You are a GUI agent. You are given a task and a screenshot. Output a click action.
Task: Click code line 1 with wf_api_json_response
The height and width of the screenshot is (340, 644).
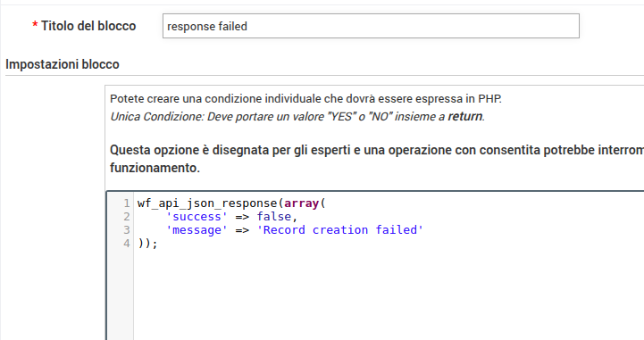click(x=231, y=203)
